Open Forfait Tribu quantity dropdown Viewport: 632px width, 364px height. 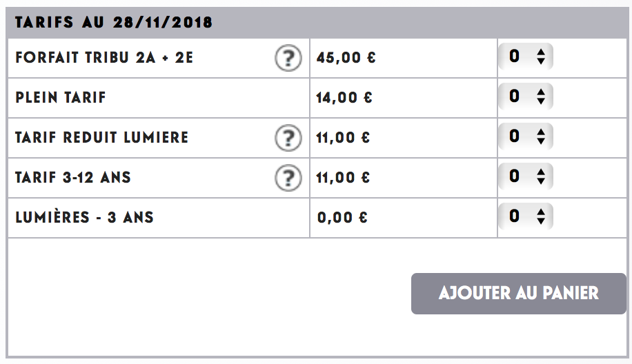[526, 57]
